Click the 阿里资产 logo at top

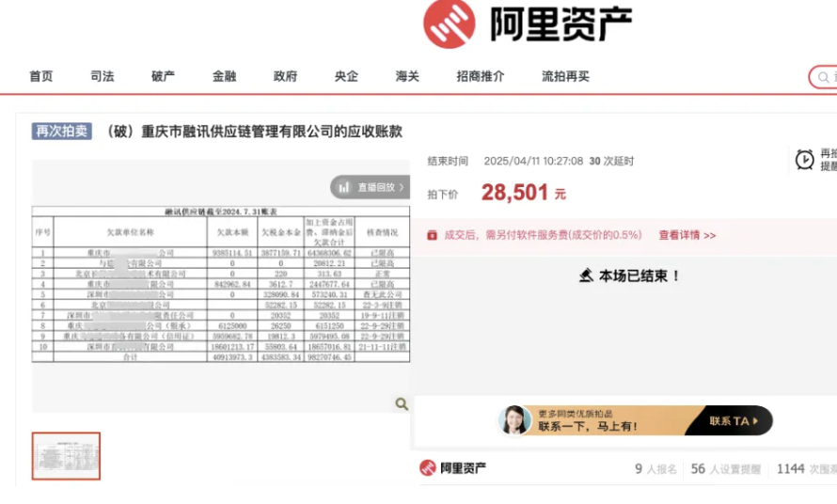[x=527, y=24]
